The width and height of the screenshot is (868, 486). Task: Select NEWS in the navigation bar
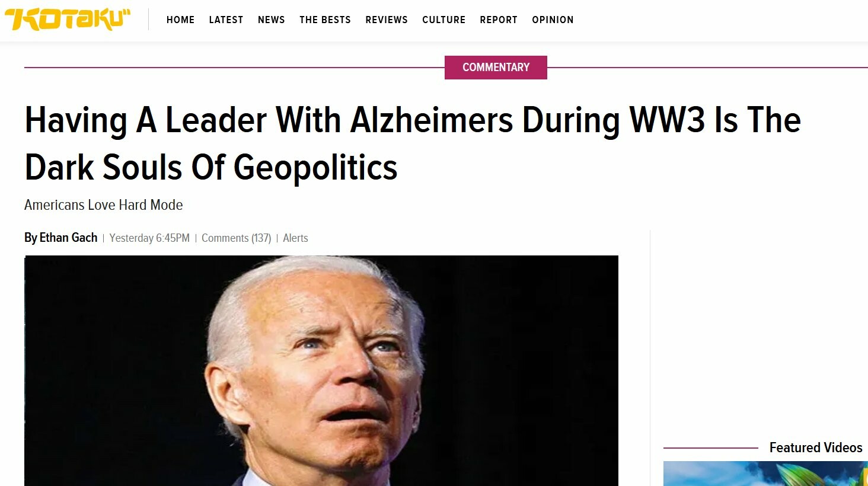[x=271, y=20]
